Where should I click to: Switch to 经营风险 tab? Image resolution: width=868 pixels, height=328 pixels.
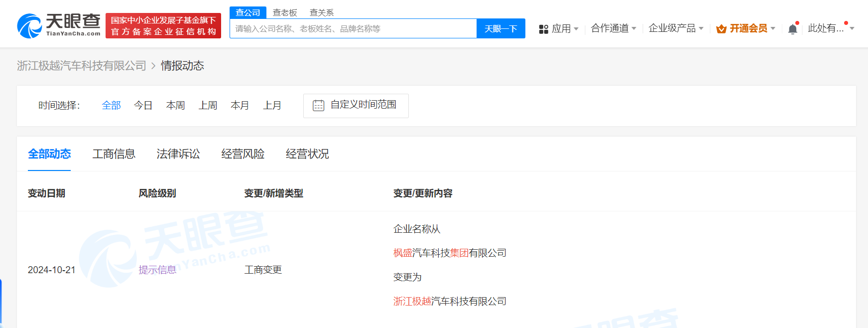243,154
